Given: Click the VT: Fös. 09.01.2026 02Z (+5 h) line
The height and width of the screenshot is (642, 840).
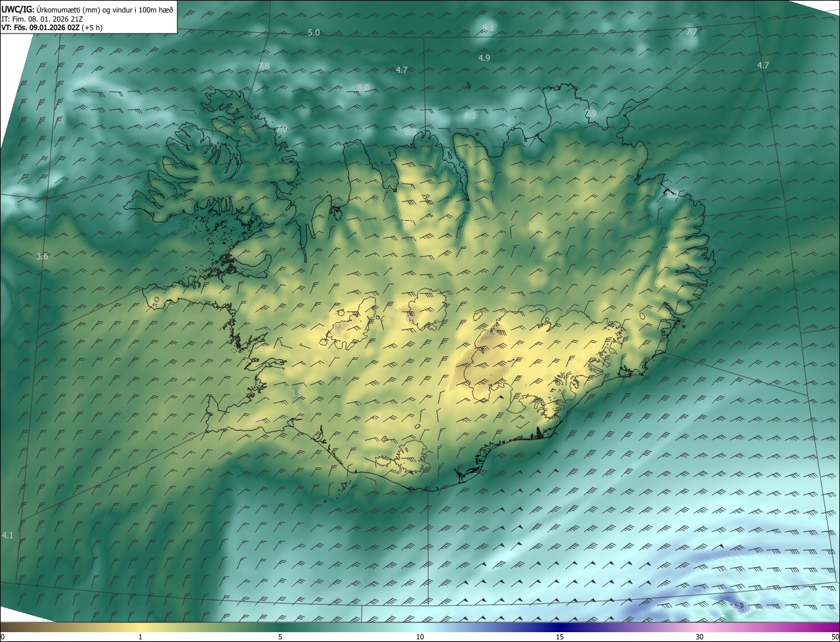Looking at the screenshot, I should pos(52,28).
